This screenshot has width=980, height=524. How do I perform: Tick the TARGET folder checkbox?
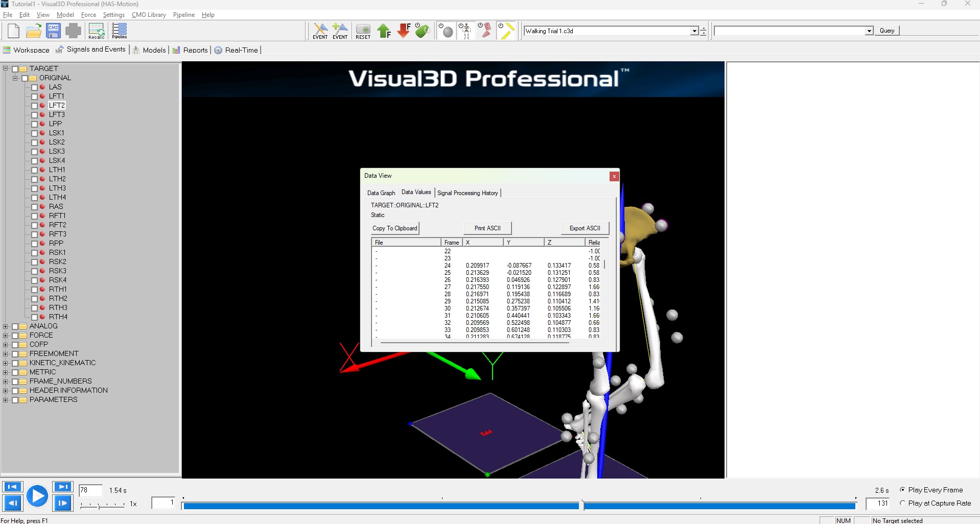click(x=15, y=69)
